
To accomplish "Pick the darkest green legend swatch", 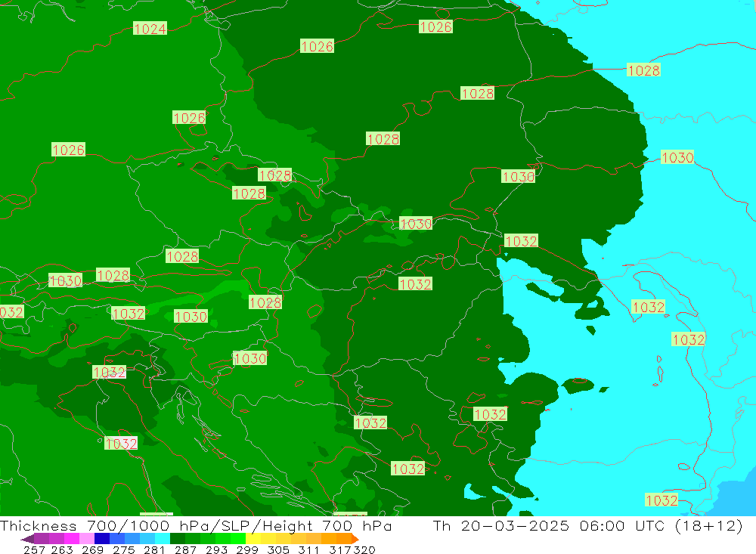I will coord(178,539).
